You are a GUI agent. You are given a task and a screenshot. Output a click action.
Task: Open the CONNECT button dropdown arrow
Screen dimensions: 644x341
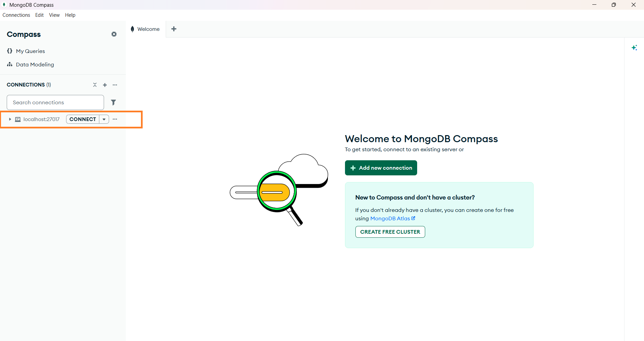[x=104, y=119]
